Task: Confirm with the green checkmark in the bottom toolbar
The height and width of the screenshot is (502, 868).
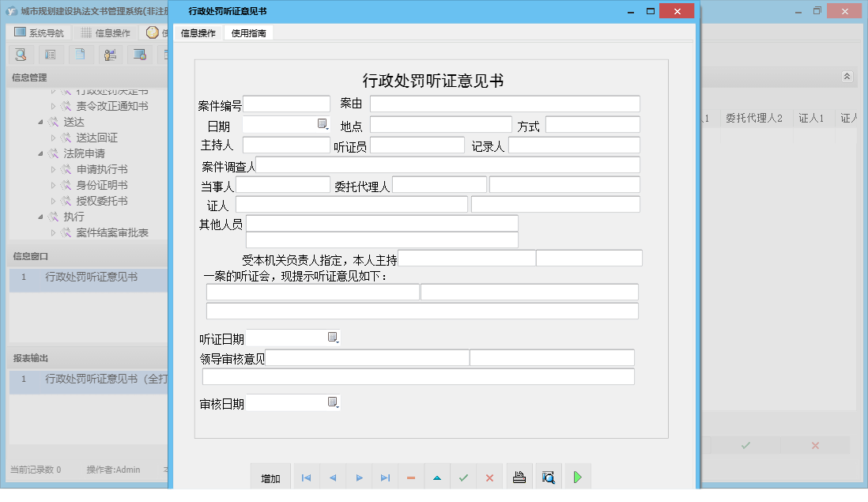Action: coord(463,476)
